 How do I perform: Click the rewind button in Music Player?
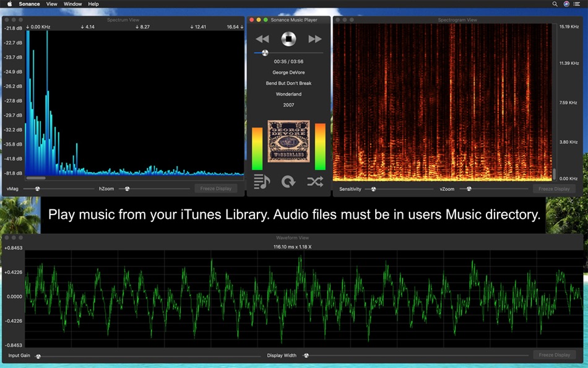(x=262, y=39)
